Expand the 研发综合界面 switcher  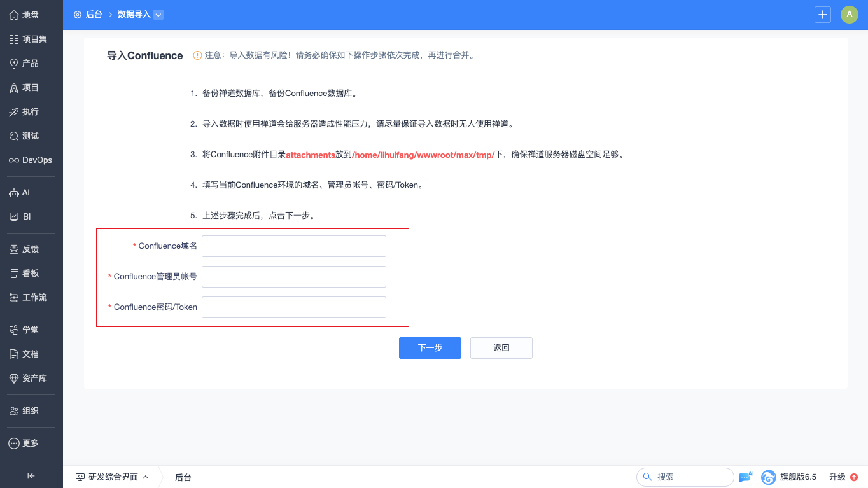click(112, 477)
